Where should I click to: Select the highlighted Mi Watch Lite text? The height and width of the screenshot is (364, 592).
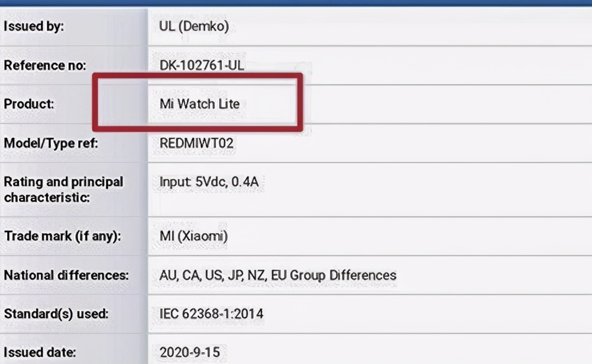click(199, 104)
